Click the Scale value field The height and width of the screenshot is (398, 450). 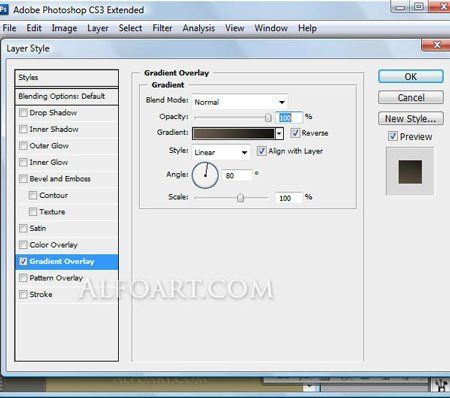pos(289,198)
